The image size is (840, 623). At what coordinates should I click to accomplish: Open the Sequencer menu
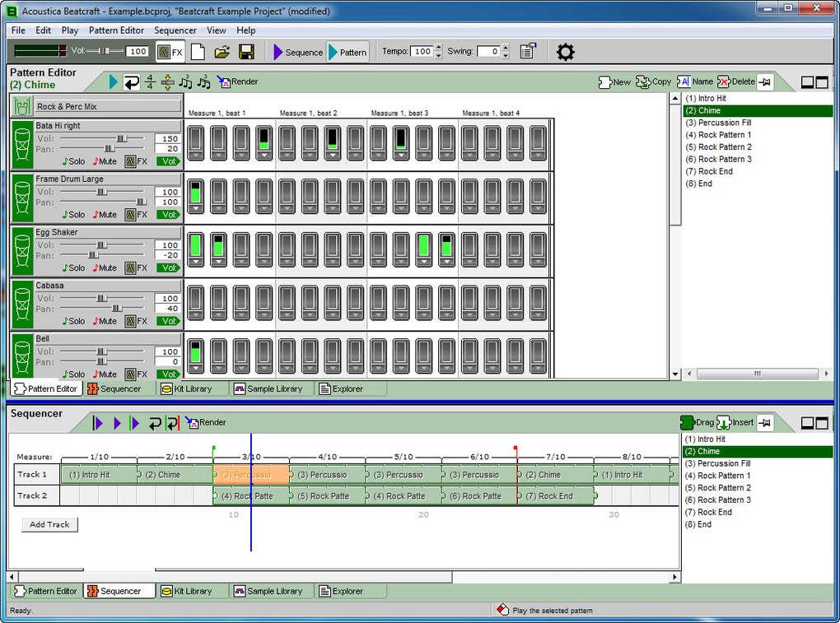click(175, 30)
